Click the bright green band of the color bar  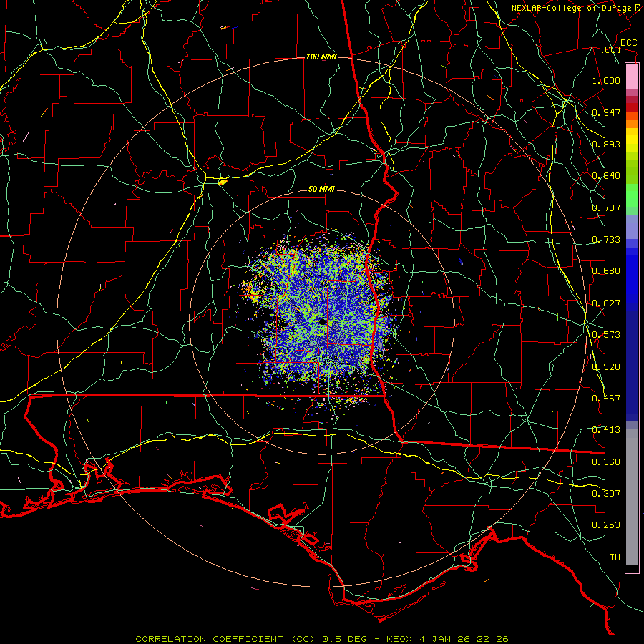pos(632,195)
